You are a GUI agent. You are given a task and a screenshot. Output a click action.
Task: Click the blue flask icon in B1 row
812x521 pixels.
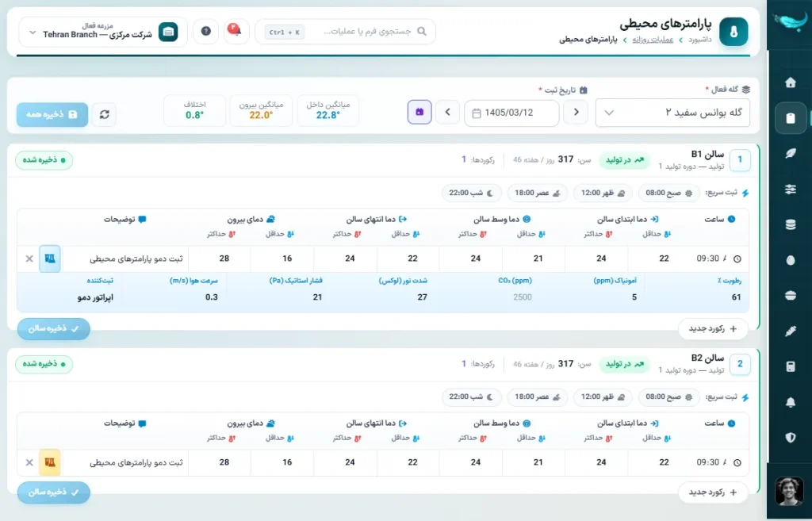point(50,259)
